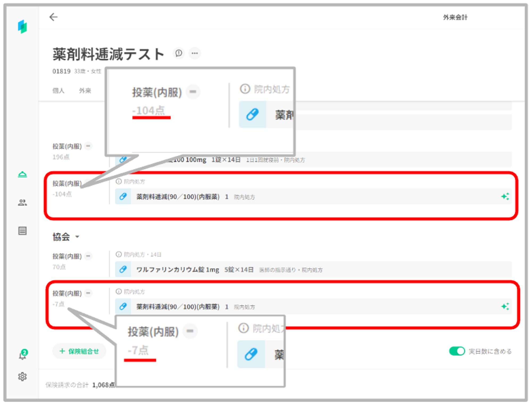
Task: Open the reception bell icon in the sidebar
Action: click(22, 174)
